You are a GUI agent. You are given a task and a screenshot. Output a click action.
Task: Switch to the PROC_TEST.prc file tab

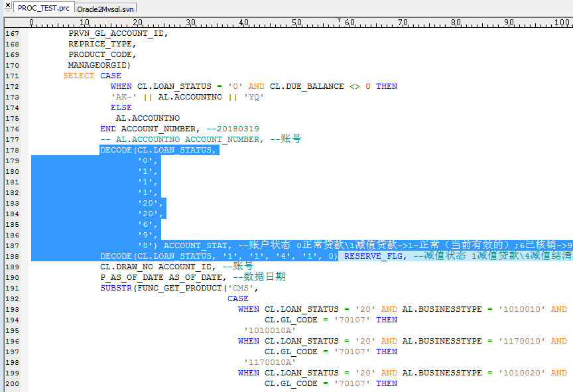point(44,8)
